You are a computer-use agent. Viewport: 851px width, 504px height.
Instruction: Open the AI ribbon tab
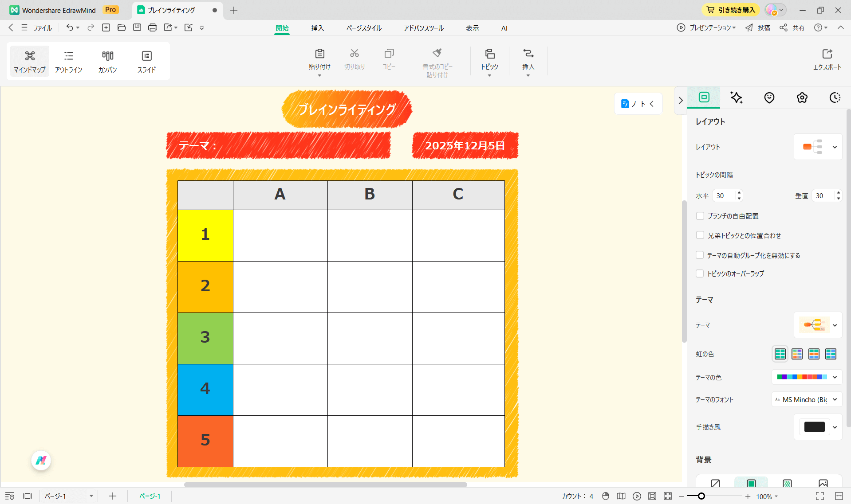click(504, 27)
